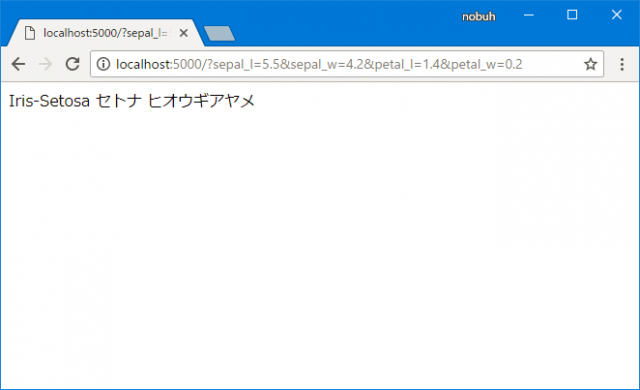Close the localhost:5000 tab
The height and width of the screenshot is (390, 640).
pos(184,33)
